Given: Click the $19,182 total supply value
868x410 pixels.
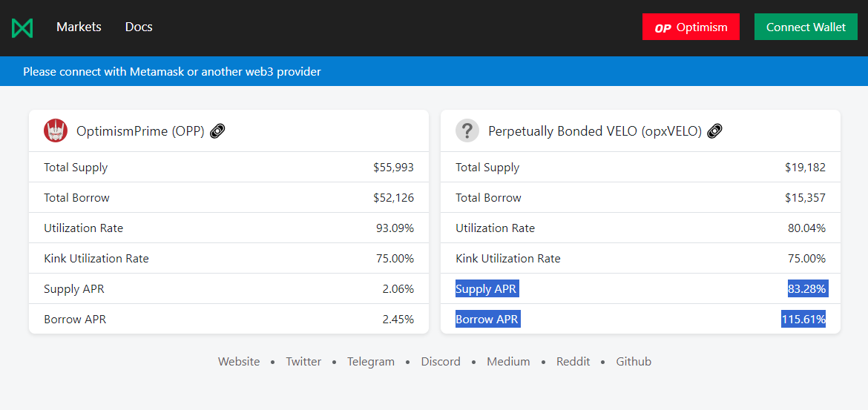Looking at the screenshot, I should 806,168.
